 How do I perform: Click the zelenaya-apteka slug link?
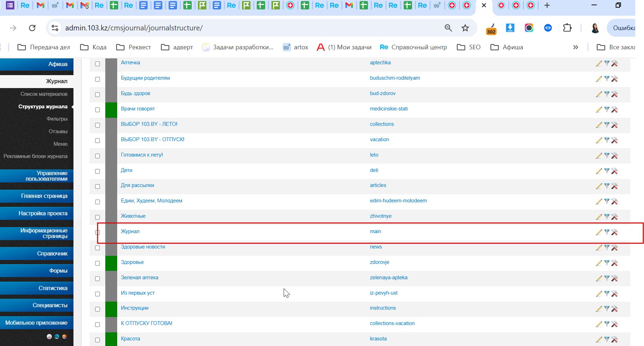point(389,277)
